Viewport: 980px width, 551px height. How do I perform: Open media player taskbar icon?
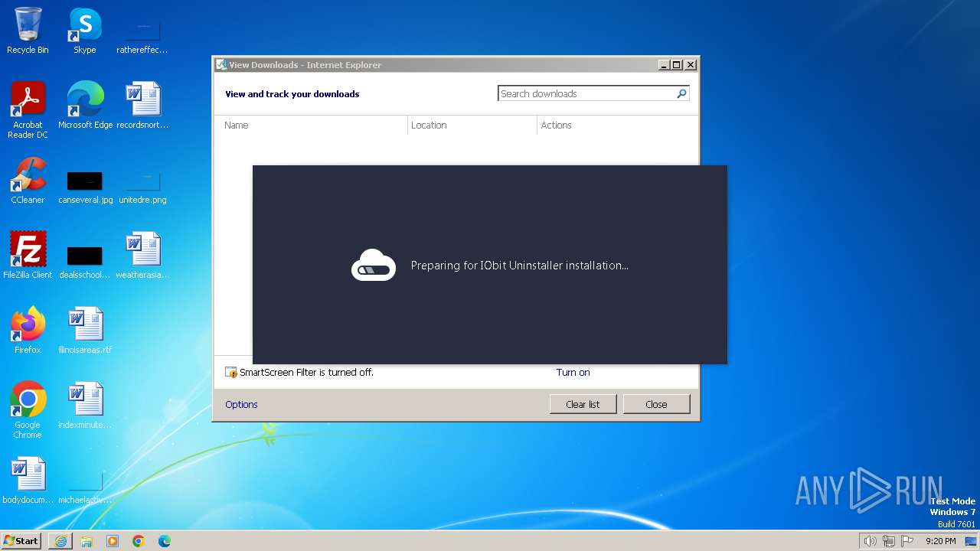113,541
